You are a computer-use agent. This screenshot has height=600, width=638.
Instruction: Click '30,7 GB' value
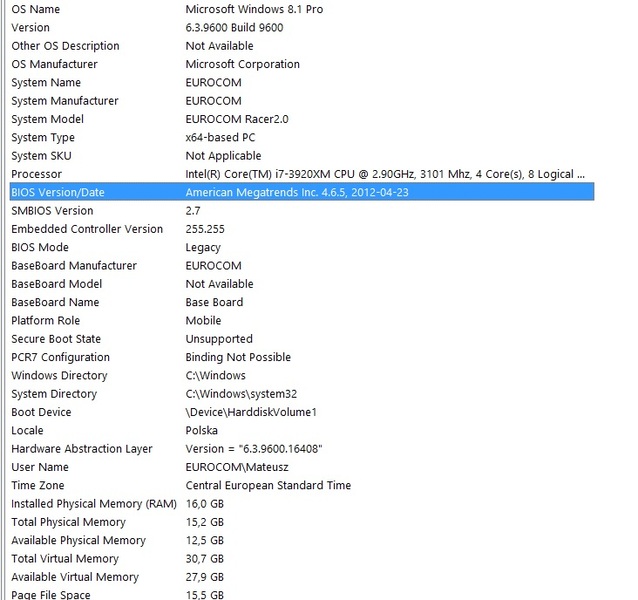coord(205,559)
